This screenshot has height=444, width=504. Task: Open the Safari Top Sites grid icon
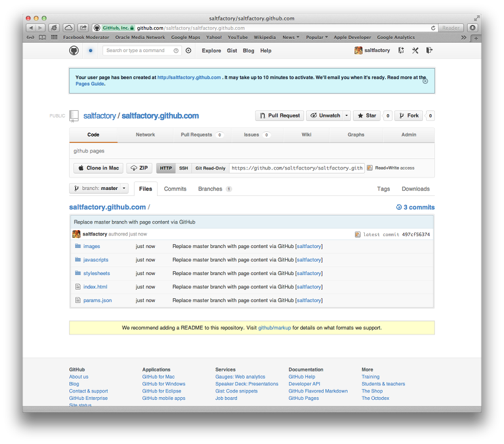point(54,38)
